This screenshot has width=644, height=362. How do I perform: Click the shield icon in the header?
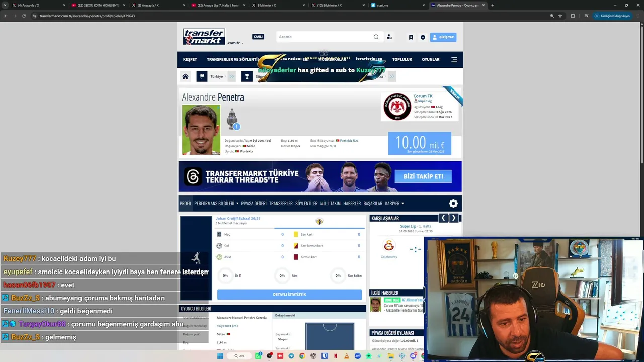423,37
